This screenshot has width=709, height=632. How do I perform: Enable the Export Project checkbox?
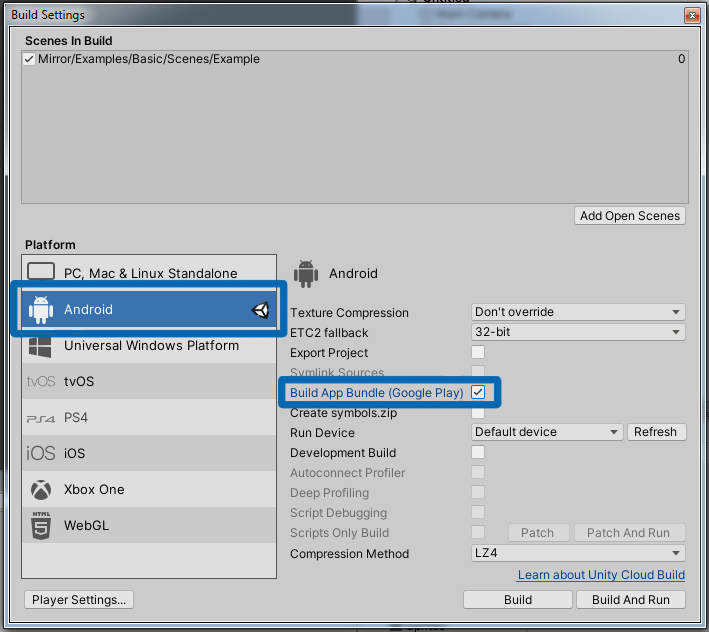click(x=478, y=352)
